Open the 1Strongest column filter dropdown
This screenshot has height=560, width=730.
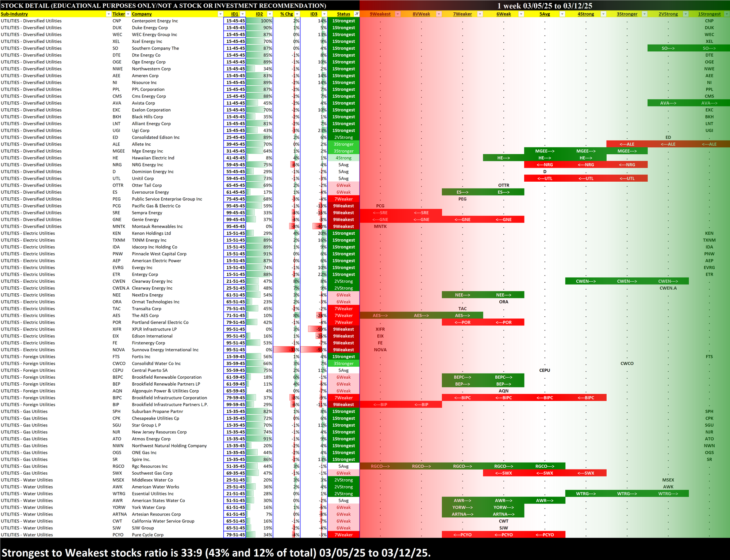[x=726, y=14]
